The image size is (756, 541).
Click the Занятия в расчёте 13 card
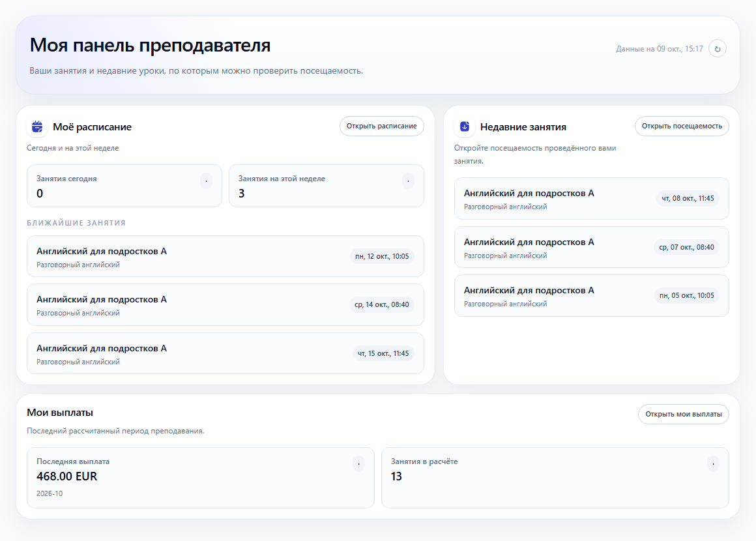(555, 478)
